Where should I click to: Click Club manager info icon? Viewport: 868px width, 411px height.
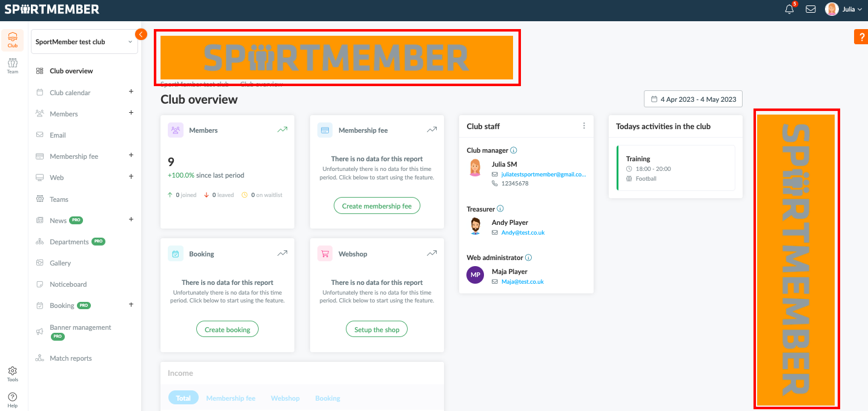coord(514,150)
